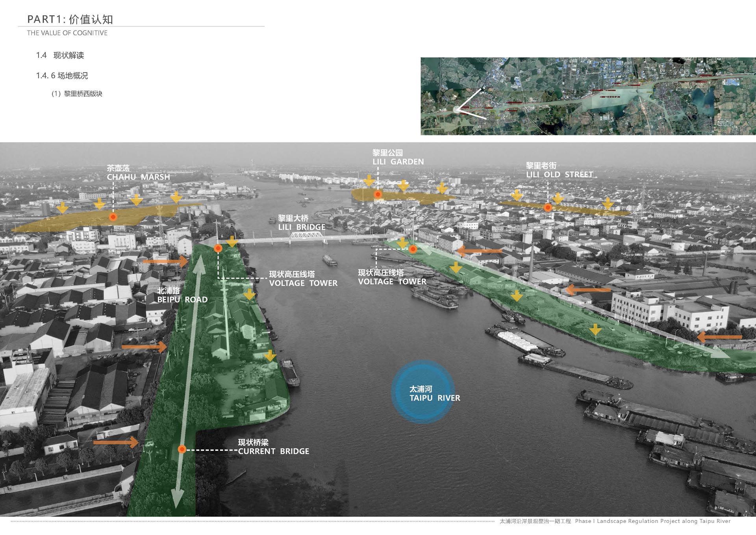The image size is (756, 535).
Task: Click the orange dot marking Current Bridge
Action: click(182, 449)
